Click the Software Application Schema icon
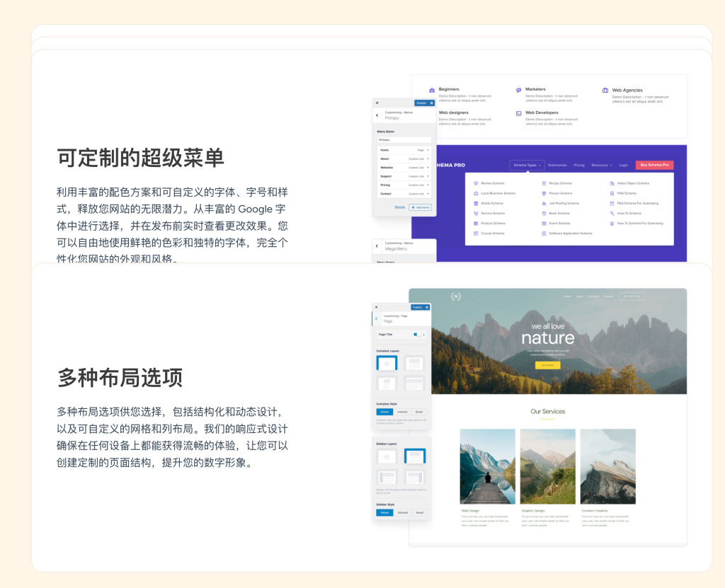The image size is (725, 588). click(544, 234)
